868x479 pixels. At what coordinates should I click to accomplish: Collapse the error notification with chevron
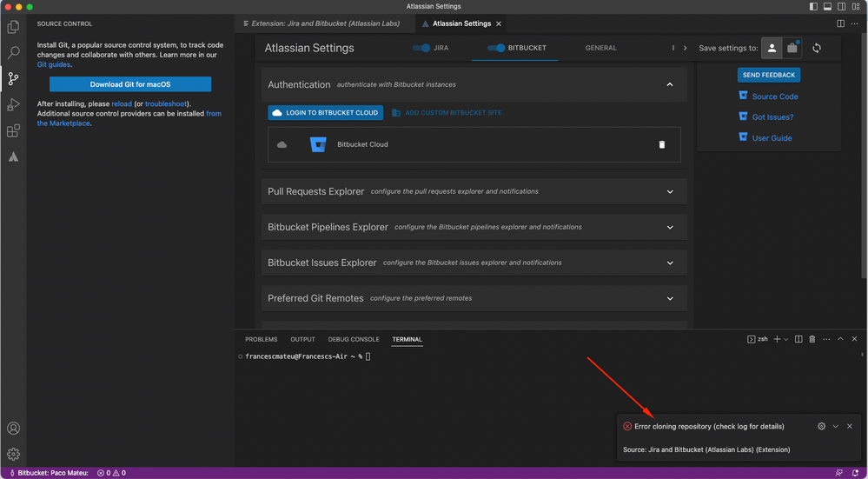pos(835,426)
